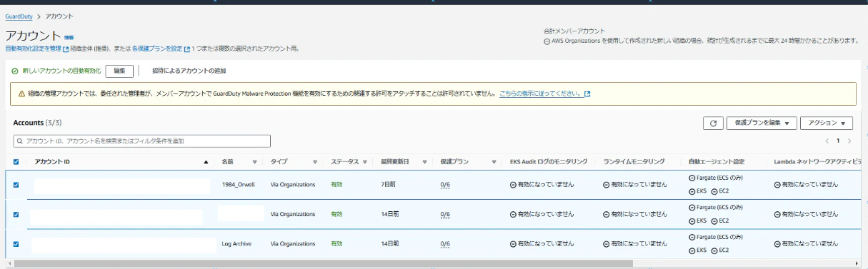The width and height of the screenshot is (868, 269).
Task: Sort the table by the 保護プラン column
Action: point(494,162)
